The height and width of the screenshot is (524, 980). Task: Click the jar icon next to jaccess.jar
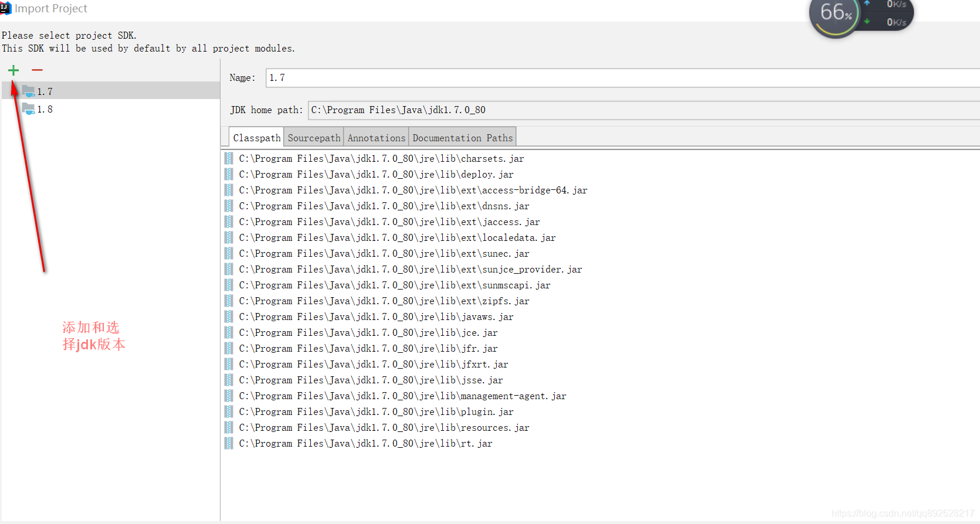(229, 222)
